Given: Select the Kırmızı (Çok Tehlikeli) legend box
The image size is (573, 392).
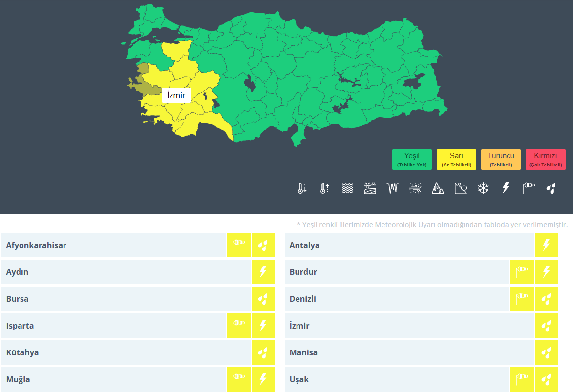Looking at the screenshot, I should 545,160.
